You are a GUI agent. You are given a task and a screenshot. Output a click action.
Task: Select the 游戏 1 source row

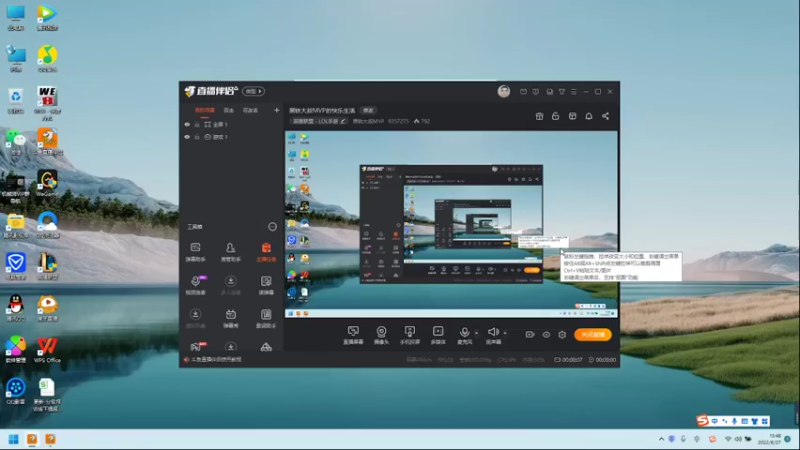point(232,137)
